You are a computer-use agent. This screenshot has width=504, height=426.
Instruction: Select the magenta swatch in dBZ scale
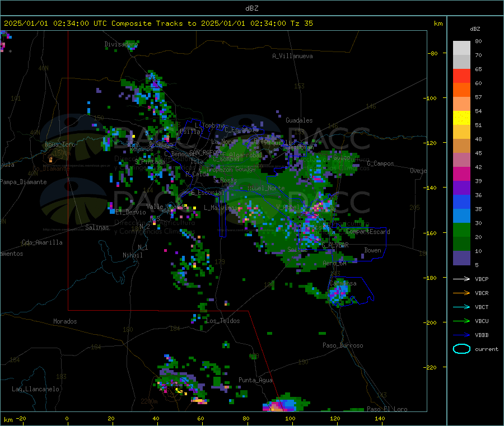coord(461,174)
